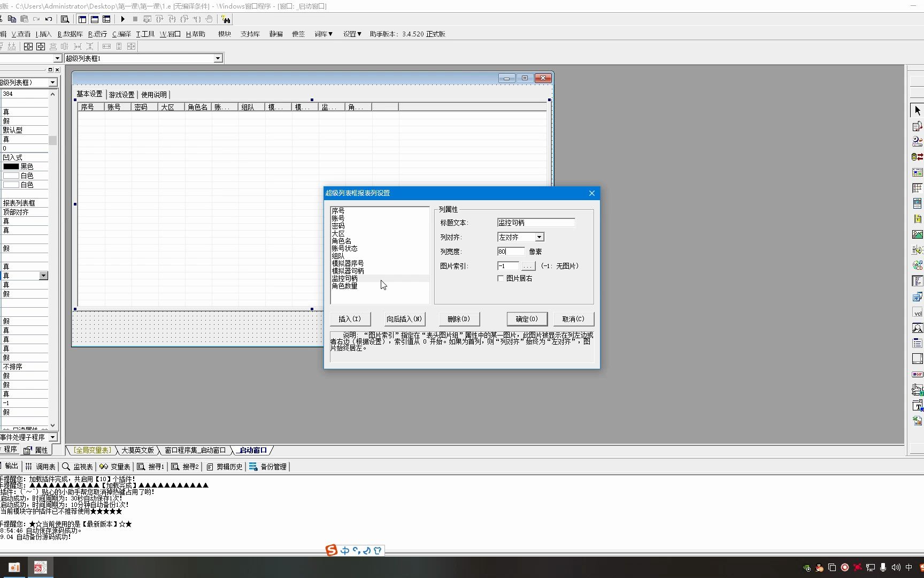924x578 pixels.
Task: Click the same-width sizing icon
Action: tap(106, 47)
